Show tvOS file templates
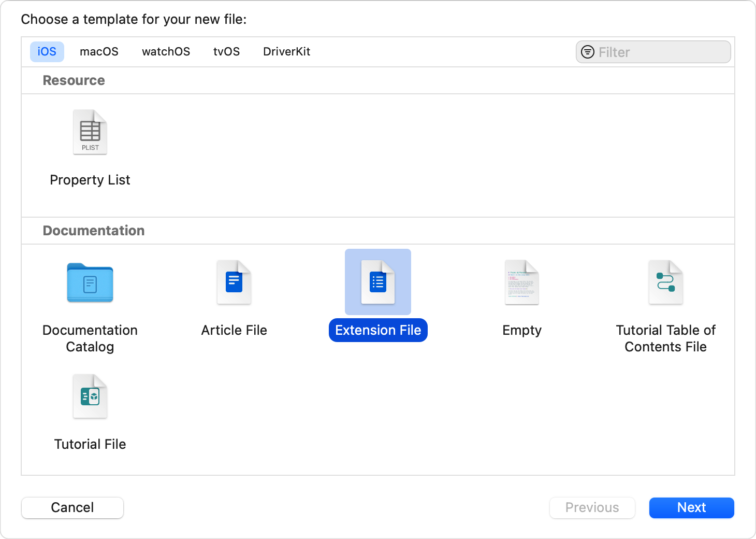The height and width of the screenshot is (539, 756). pyautogui.click(x=226, y=52)
